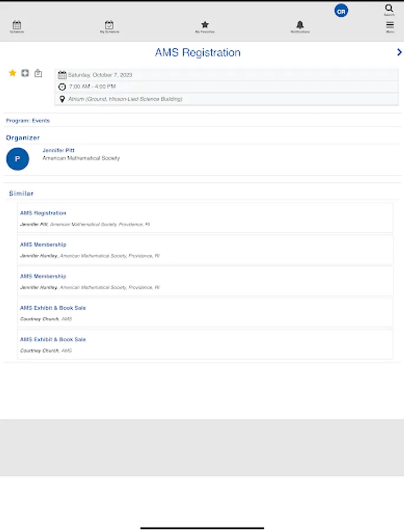The height and width of the screenshot is (532, 404).
Task: Click the plus icon beside the star
Action: [x=25, y=73]
